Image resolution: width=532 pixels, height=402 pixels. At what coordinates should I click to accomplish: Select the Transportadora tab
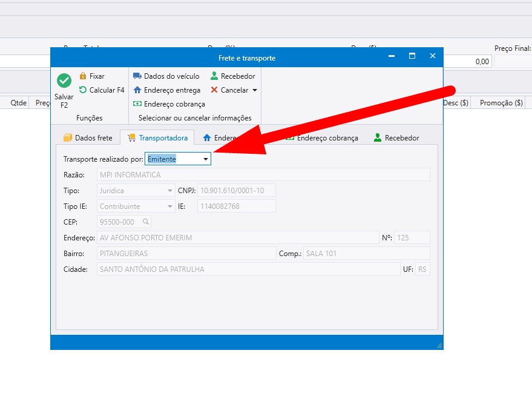(157, 138)
